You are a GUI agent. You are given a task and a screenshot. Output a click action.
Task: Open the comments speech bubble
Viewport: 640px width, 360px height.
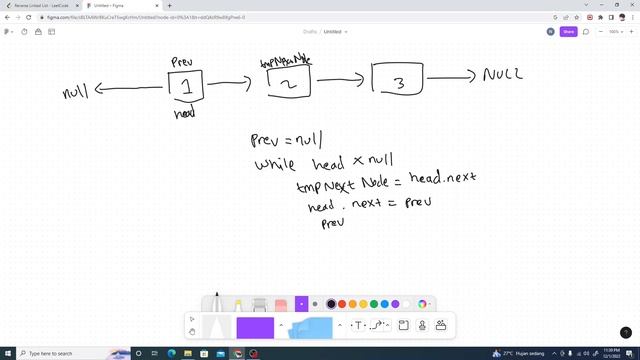(586, 31)
